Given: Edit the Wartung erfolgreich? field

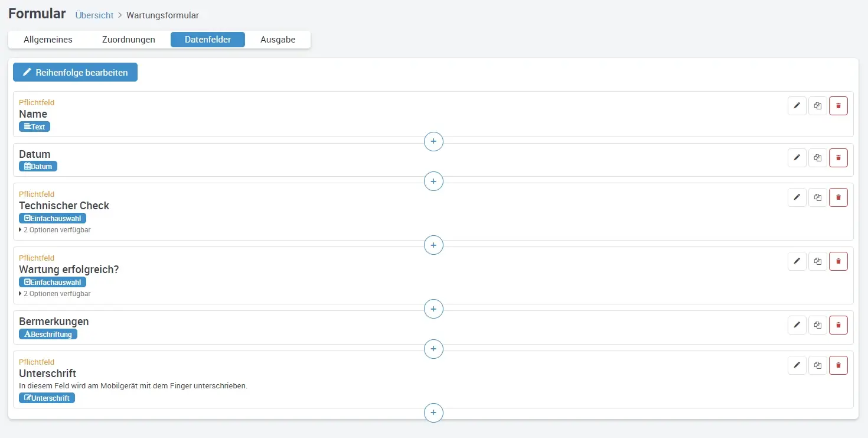Looking at the screenshot, I should tap(797, 261).
